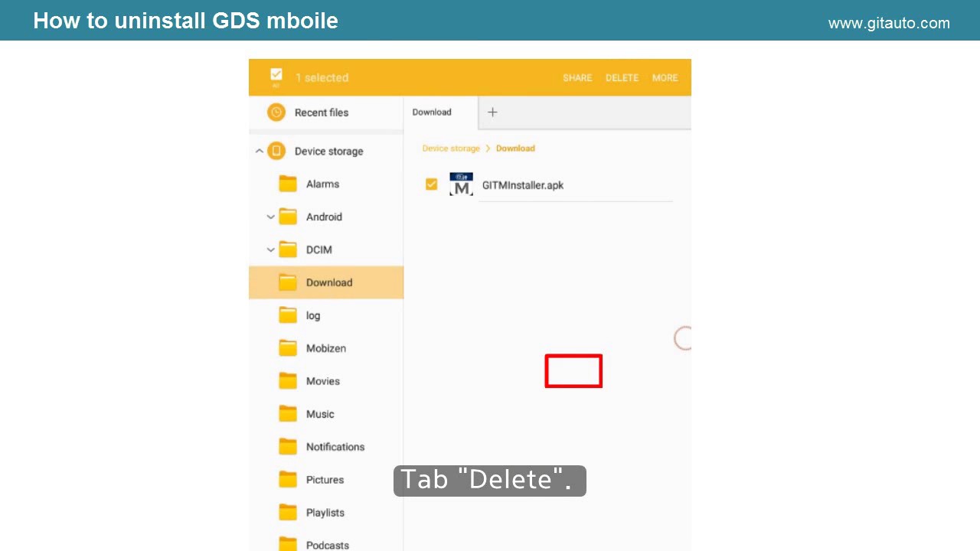Uncheck the GITMInstaller.apk checkbox

[x=431, y=184]
